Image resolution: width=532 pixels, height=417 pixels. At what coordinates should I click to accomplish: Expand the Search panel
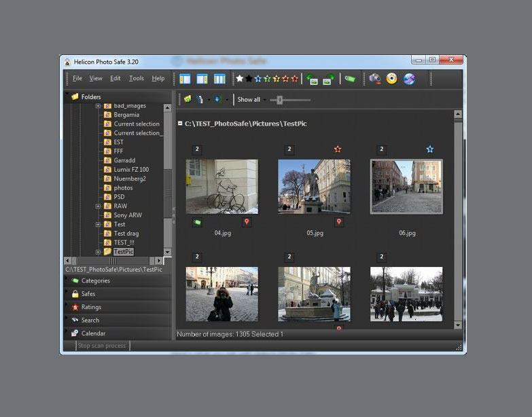(118, 321)
